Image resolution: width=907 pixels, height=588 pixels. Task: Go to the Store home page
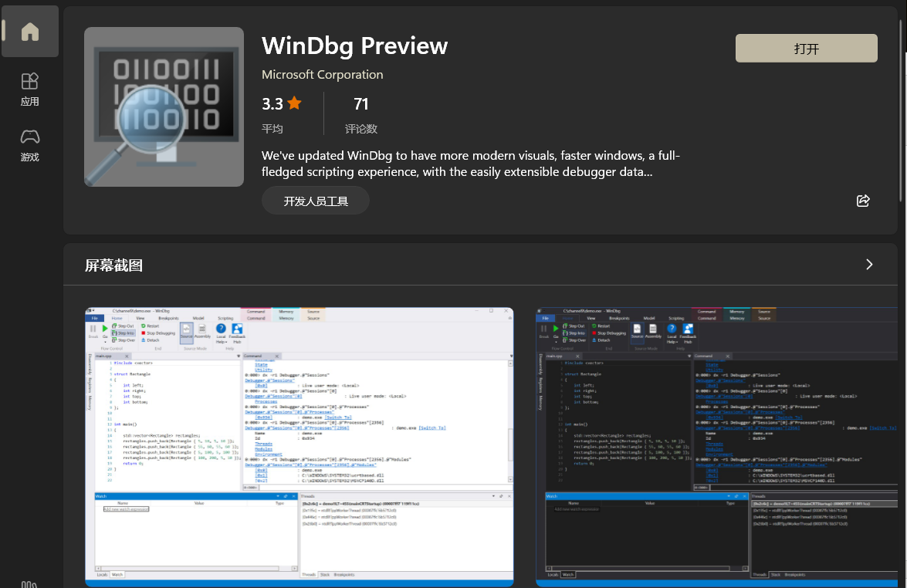coord(29,31)
